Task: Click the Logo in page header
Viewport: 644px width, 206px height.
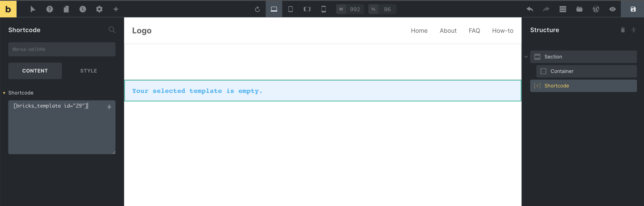Action: point(142,30)
